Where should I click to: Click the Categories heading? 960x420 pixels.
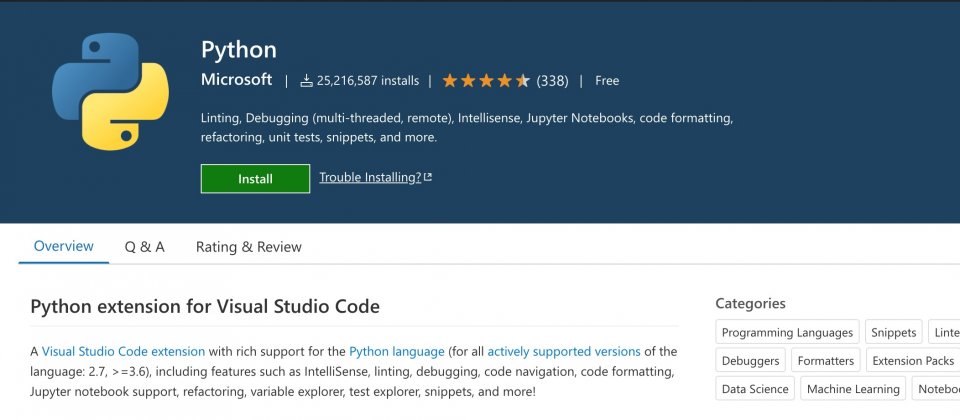(x=750, y=303)
